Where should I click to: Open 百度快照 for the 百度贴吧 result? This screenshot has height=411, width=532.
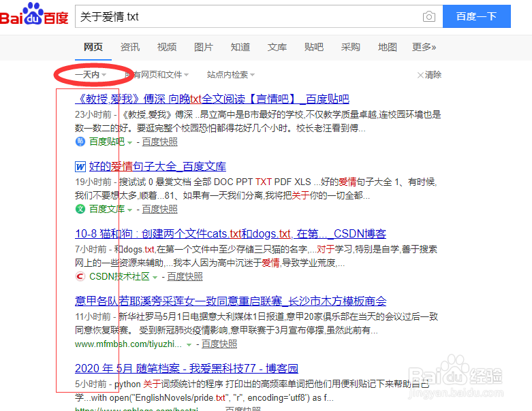pyautogui.click(x=160, y=142)
